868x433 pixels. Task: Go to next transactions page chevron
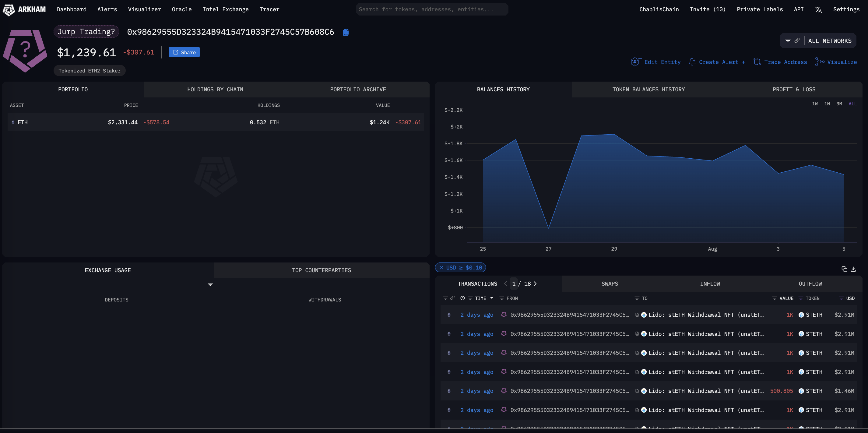click(x=535, y=284)
